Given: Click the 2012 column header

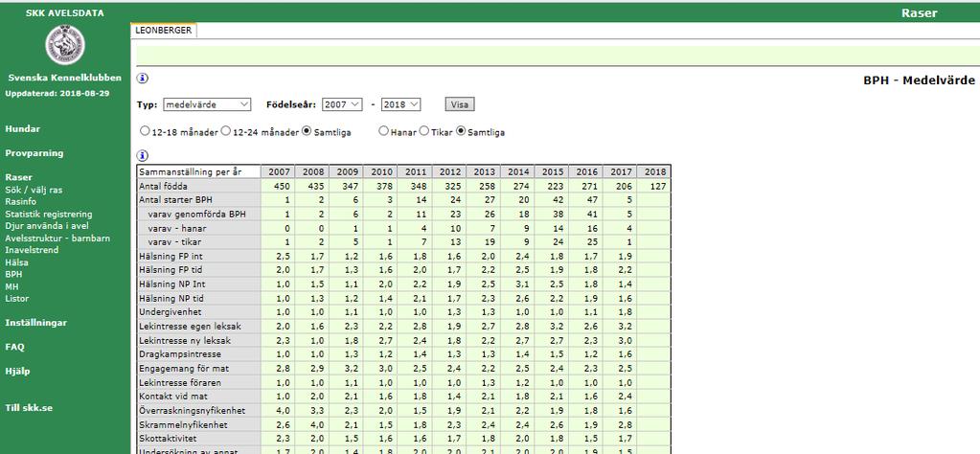Looking at the screenshot, I should click(x=449, y=171).
